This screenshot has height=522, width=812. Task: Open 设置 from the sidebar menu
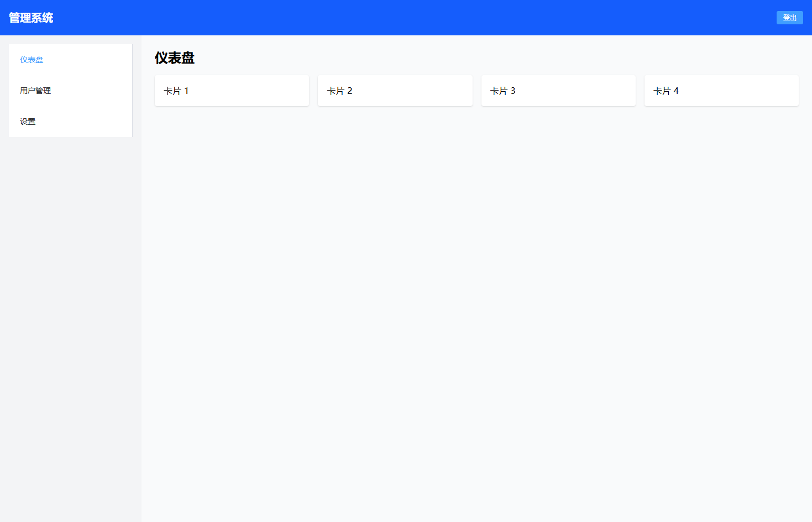[28, 122]
